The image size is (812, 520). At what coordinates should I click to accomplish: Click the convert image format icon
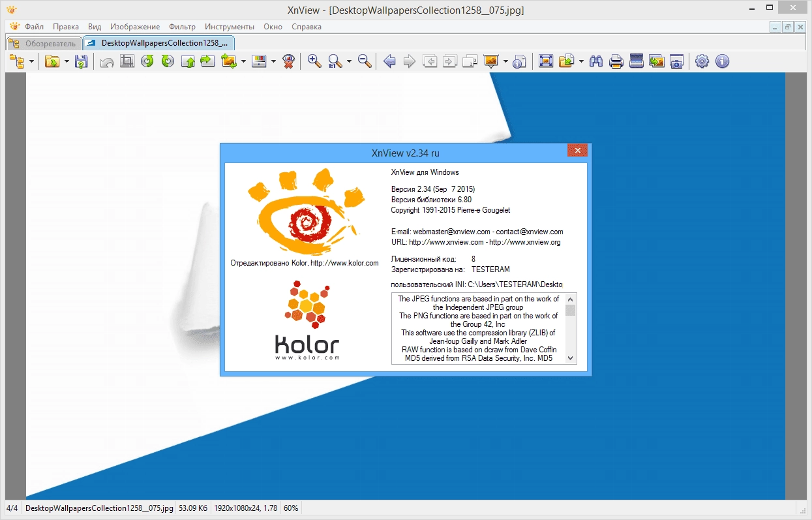point(229,61)
